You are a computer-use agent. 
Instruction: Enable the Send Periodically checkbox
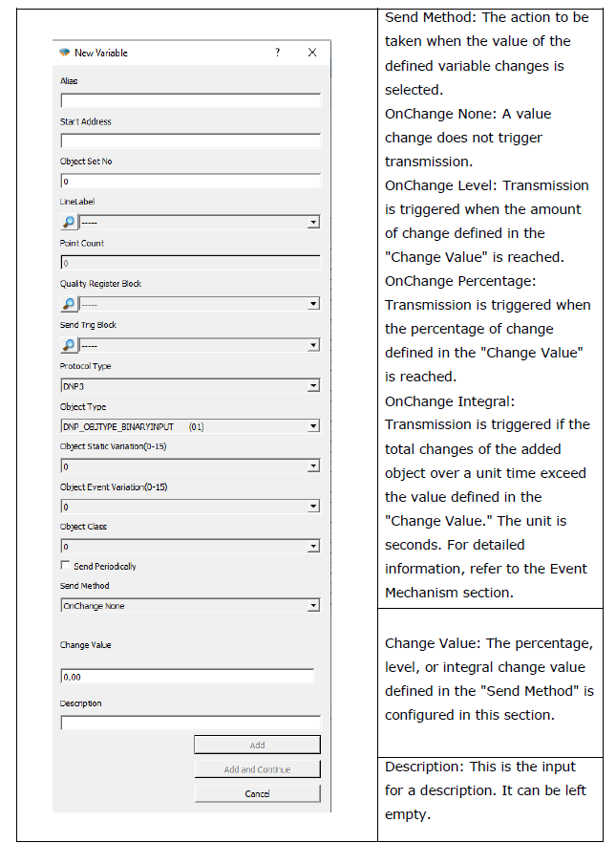point(66,566)
